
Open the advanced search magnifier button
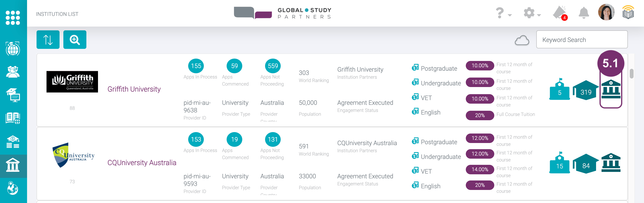pyautogui.click(x=75, y=40)
